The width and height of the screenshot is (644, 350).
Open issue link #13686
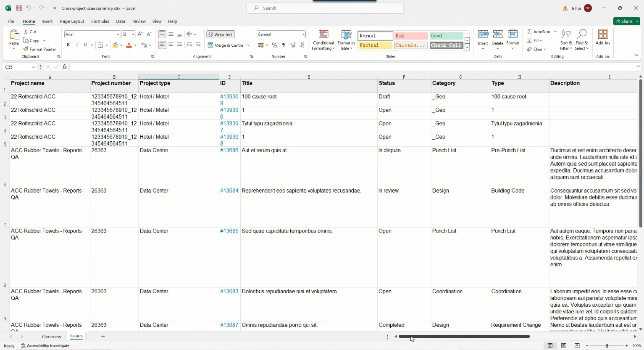(x=229, y=150)
